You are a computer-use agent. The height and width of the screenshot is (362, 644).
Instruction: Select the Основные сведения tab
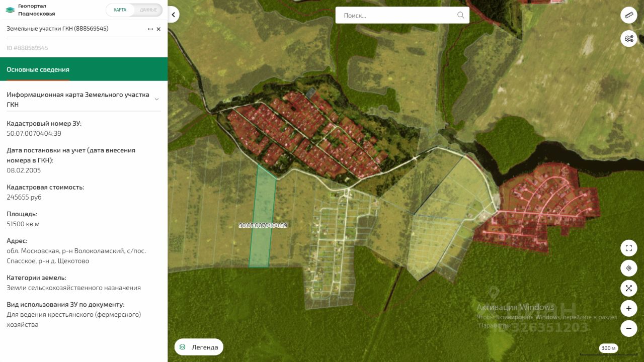click(38, 69)
